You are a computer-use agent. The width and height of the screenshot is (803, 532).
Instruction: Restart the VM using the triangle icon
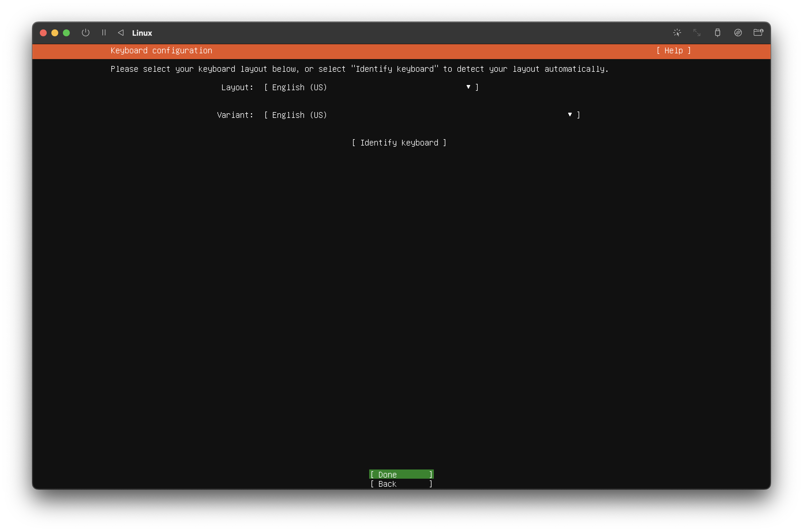point(121,33)
